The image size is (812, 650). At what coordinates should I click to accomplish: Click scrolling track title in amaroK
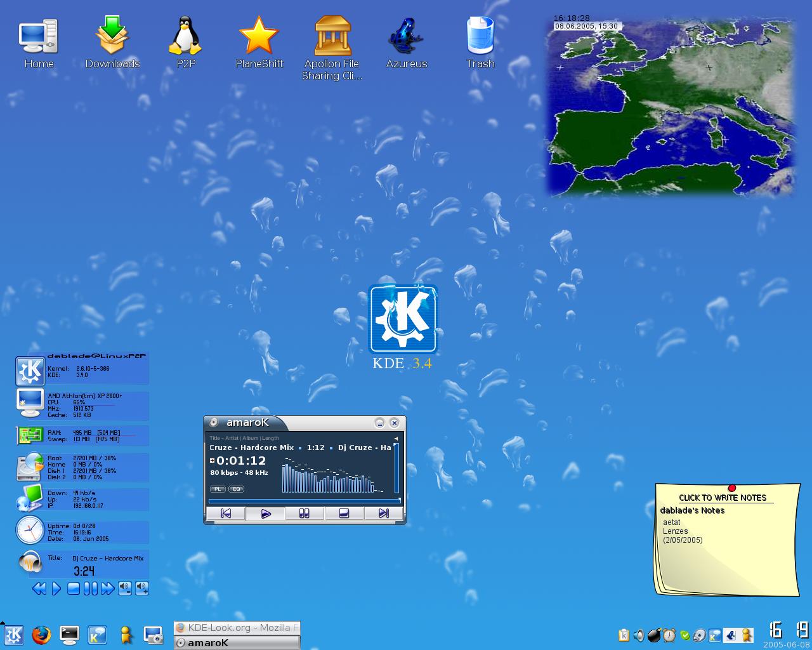pos(301,448)
